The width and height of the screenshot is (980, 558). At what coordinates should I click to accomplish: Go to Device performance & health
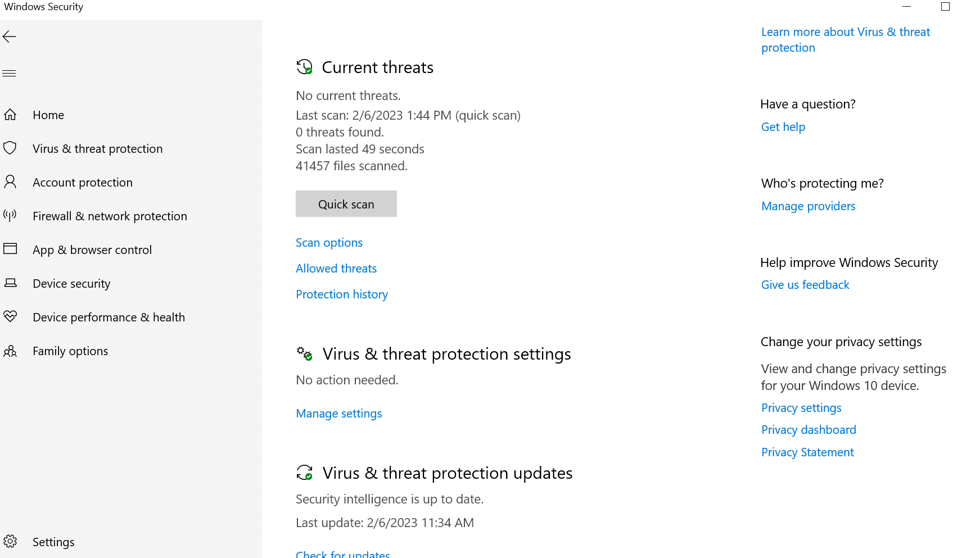click(109, 317)
